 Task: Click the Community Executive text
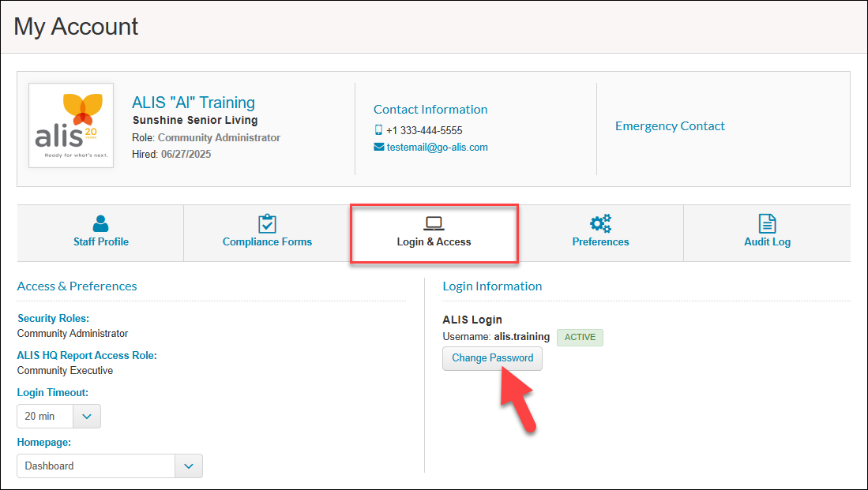pos(65,371)
